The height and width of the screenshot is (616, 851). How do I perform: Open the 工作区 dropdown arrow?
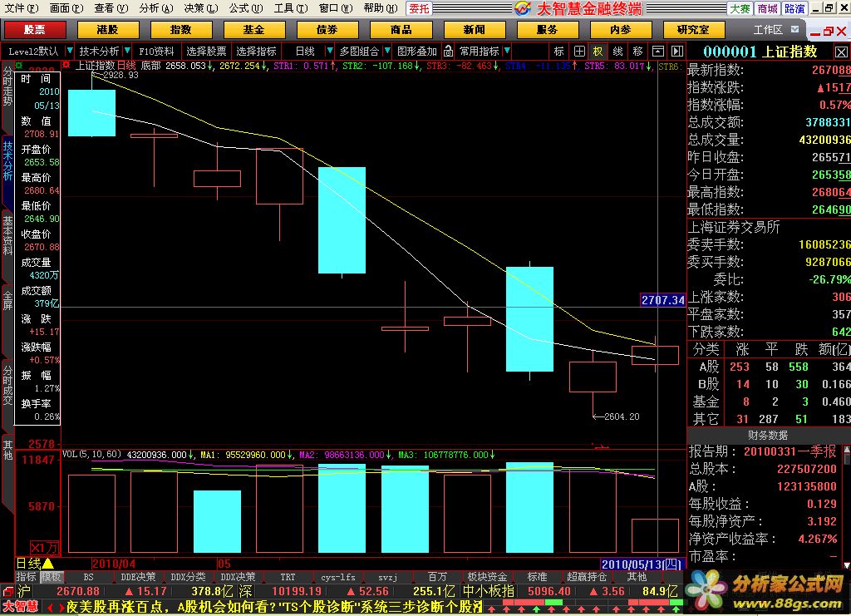[794, 29]
